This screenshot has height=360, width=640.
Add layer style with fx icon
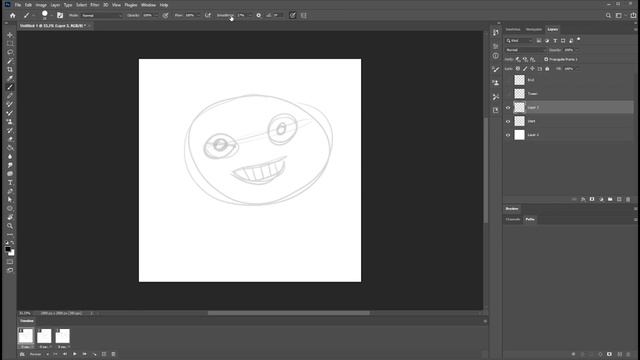(583, 199)
